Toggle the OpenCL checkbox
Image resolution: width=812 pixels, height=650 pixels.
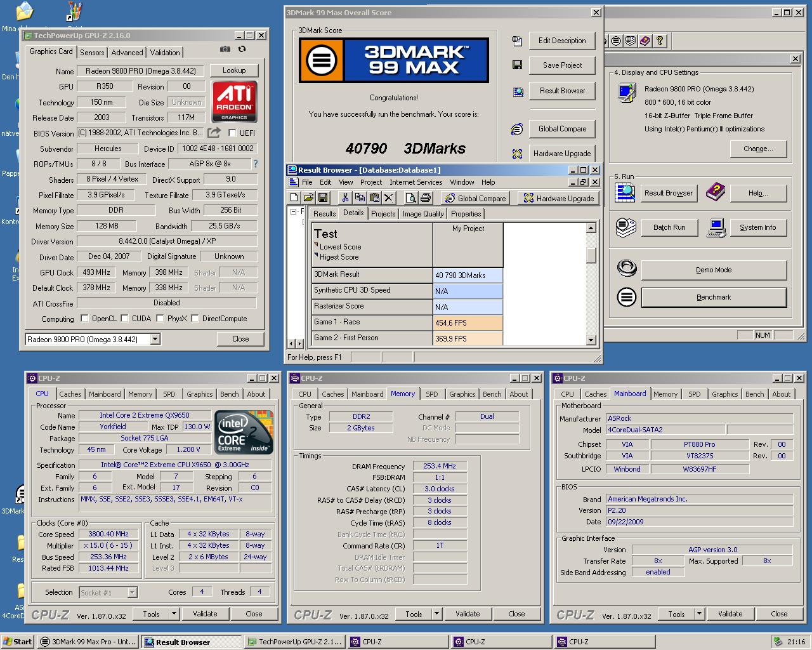[x=84, y=319]
